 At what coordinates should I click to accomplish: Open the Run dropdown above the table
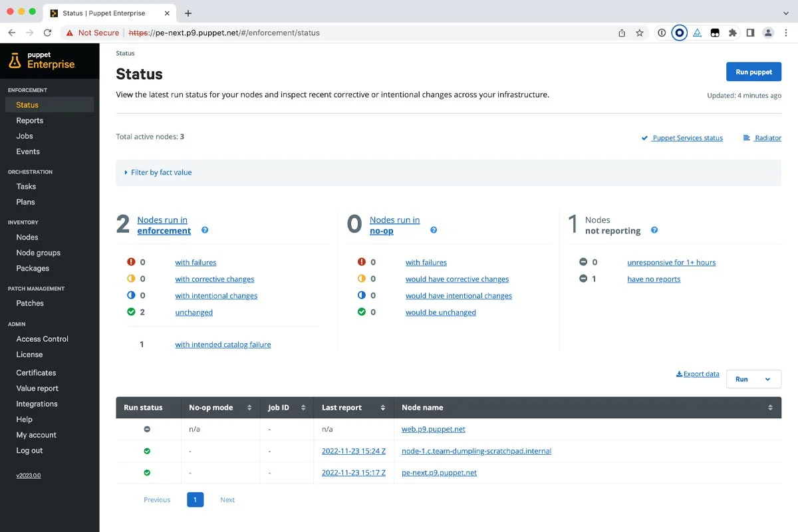click(x=753, y=379)
